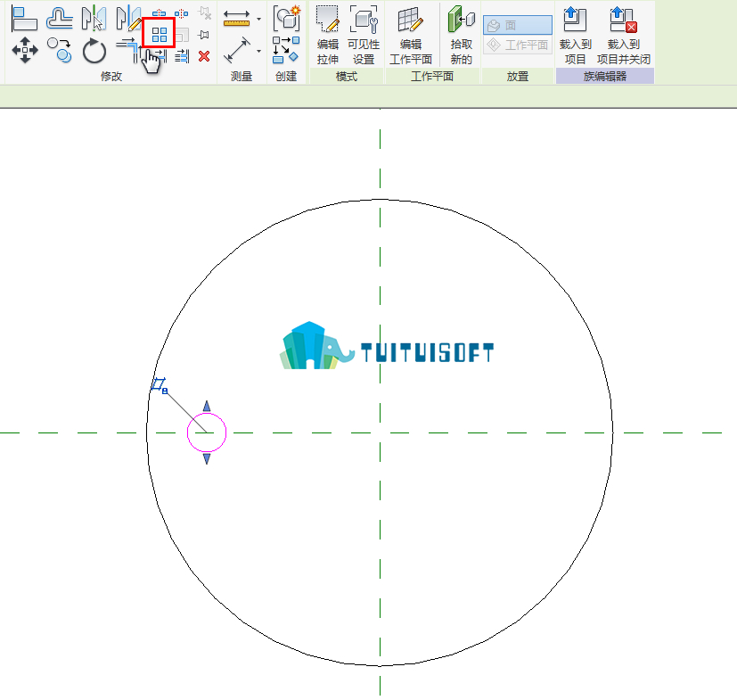Click 拾取新的 work plane button
737x700 pixels.
(x=461, y=36)
